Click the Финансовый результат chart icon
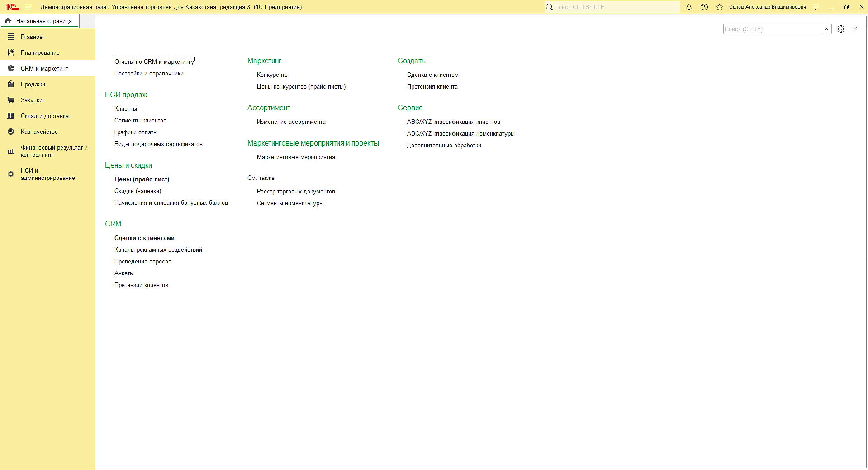Screen dimensions: 868x470 click(x=11, y=151)
